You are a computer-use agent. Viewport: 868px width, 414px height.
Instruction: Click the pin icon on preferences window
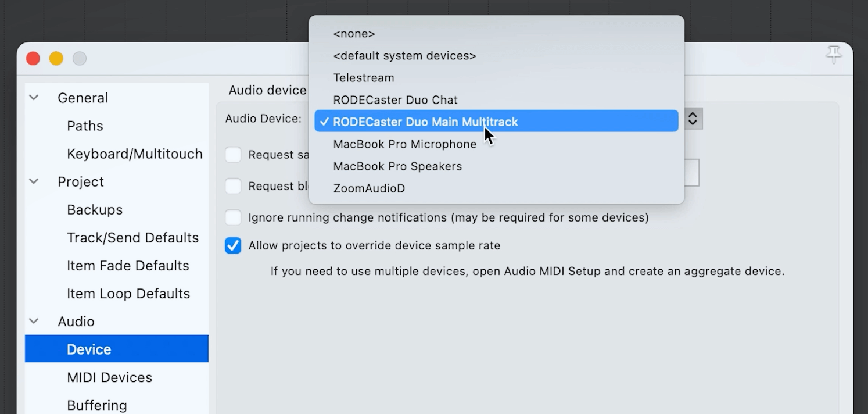[834, 55]
